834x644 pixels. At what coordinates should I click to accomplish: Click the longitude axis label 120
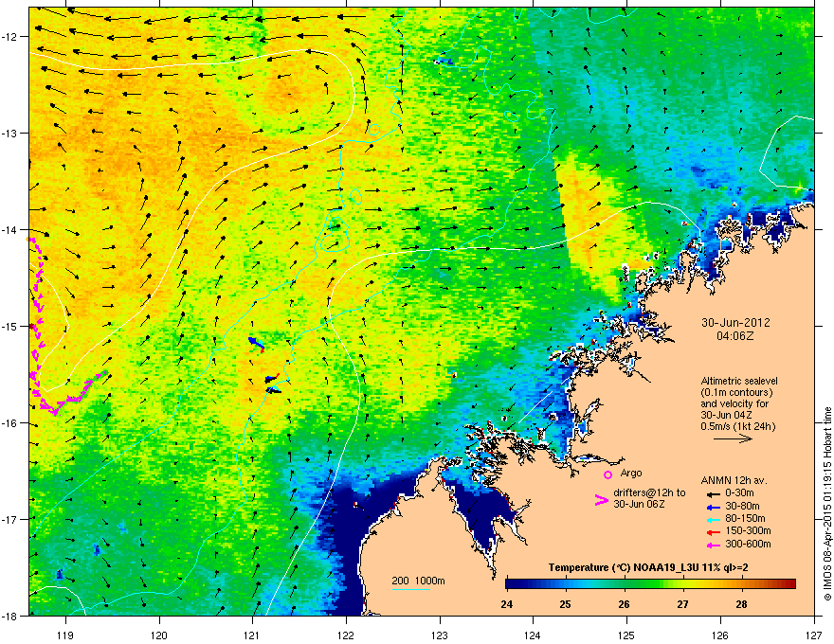(x=159, y=635)
